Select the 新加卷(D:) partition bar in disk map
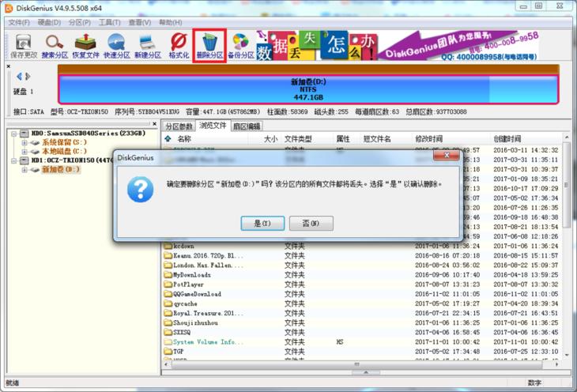577x392 pixels. (x=308, y=89)
